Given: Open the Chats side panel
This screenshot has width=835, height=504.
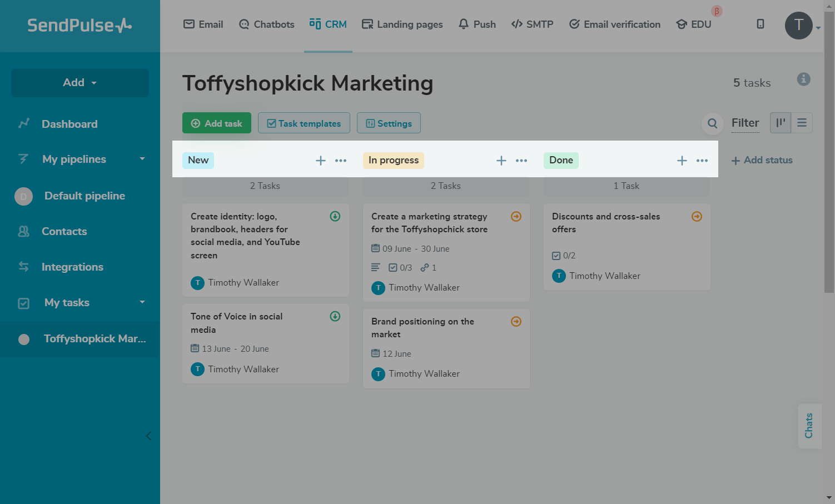Looking at the screenshot, I should click(x=809, y=426).
